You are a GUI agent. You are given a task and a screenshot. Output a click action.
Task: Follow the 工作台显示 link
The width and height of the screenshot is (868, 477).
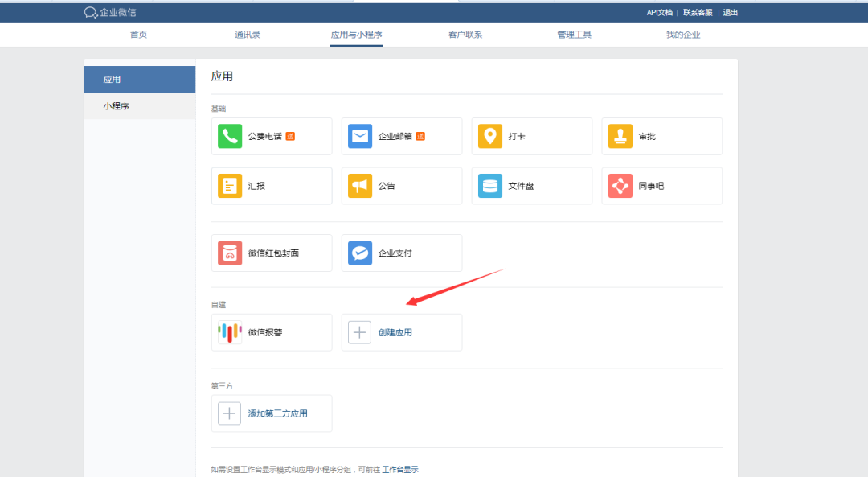400,469
